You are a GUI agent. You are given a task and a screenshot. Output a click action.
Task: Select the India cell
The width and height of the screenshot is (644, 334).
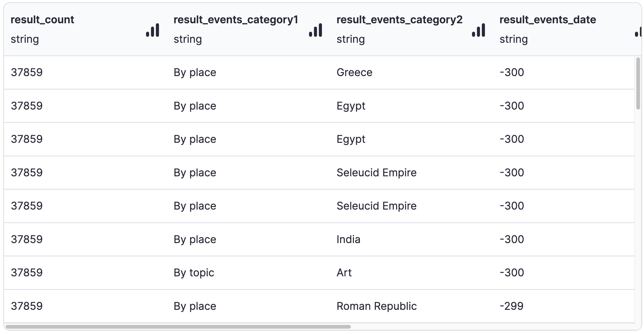click(x=348, y=239)
